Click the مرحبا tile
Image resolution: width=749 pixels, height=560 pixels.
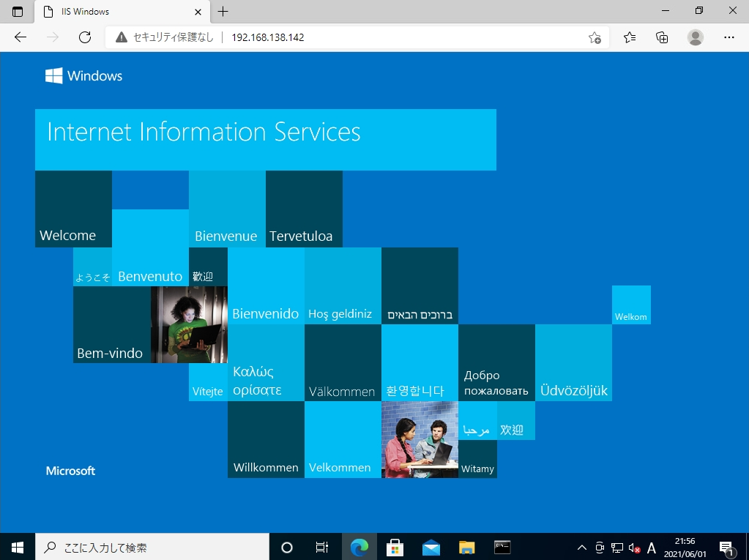(477, 421)
